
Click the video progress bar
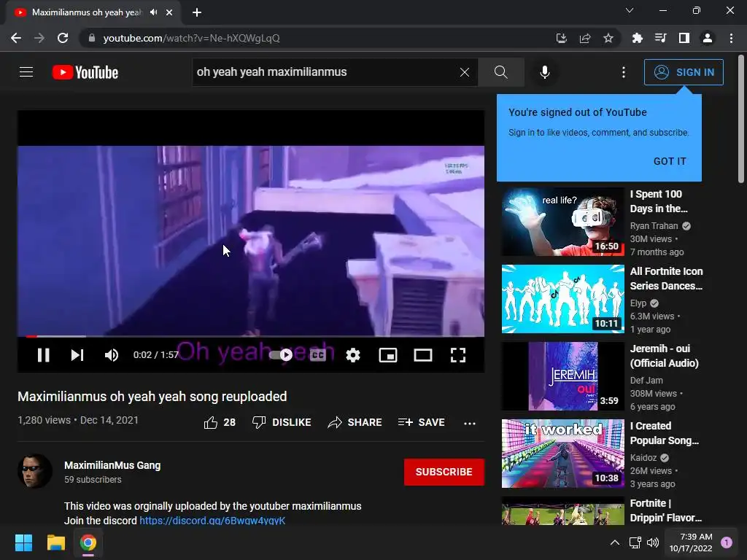pos(251,336)
